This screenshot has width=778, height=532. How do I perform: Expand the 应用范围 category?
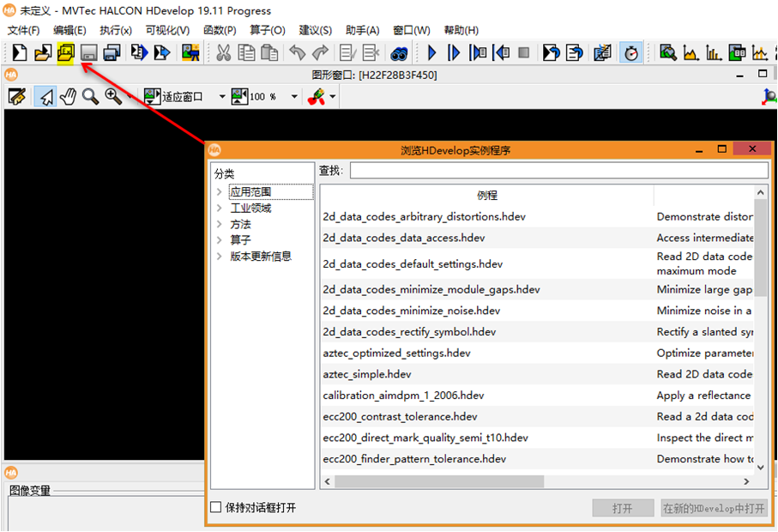(219, 191)
